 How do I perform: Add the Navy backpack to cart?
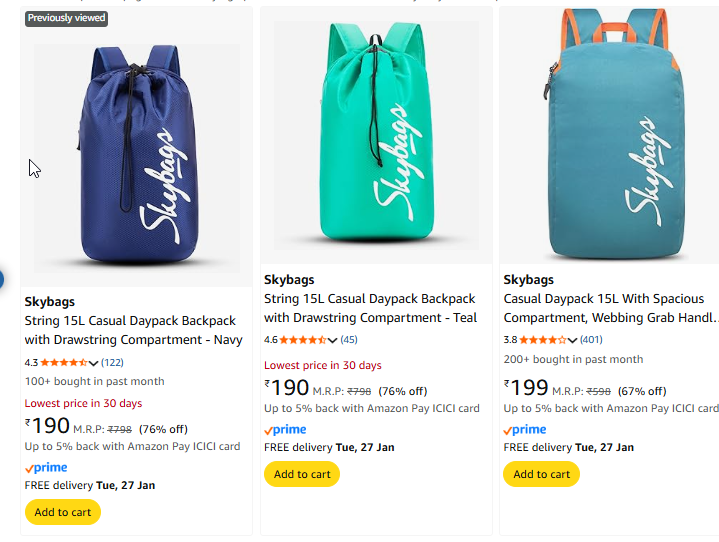[x=62, y=512]
